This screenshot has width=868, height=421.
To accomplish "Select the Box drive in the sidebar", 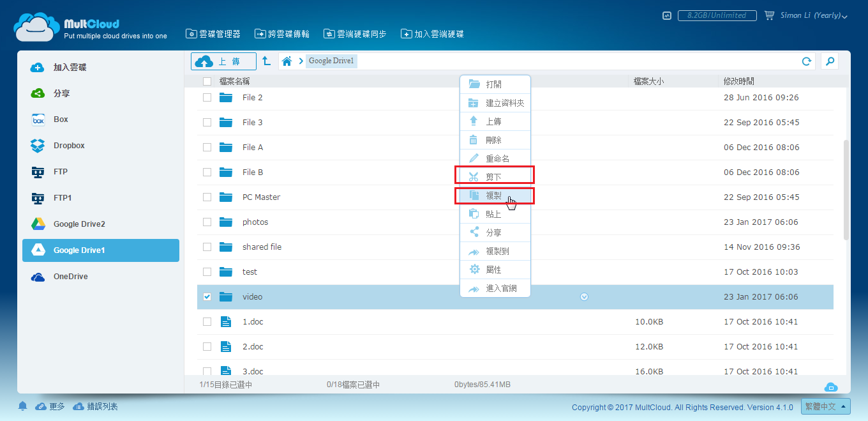I will click(x=101, y=119).
